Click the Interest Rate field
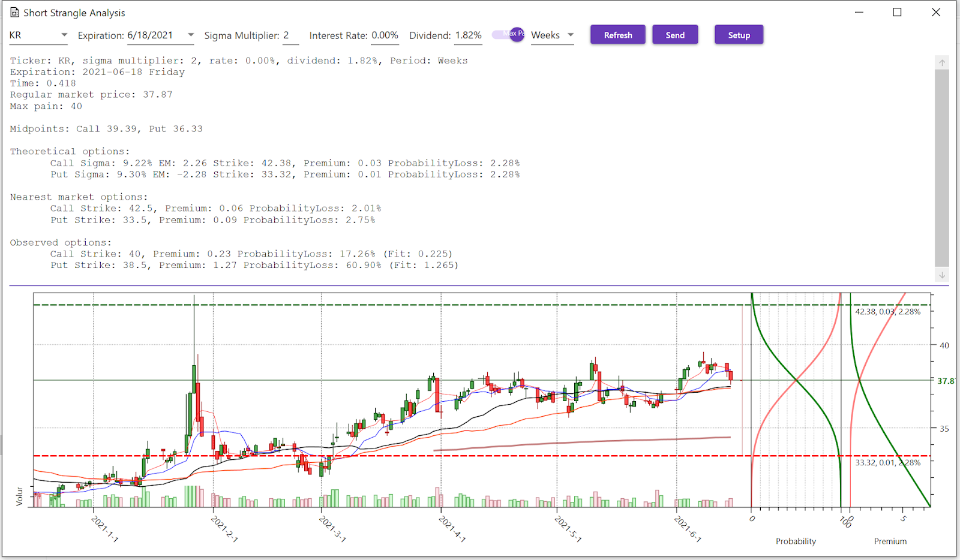This screenshot has width=960, height=560. 385,35
